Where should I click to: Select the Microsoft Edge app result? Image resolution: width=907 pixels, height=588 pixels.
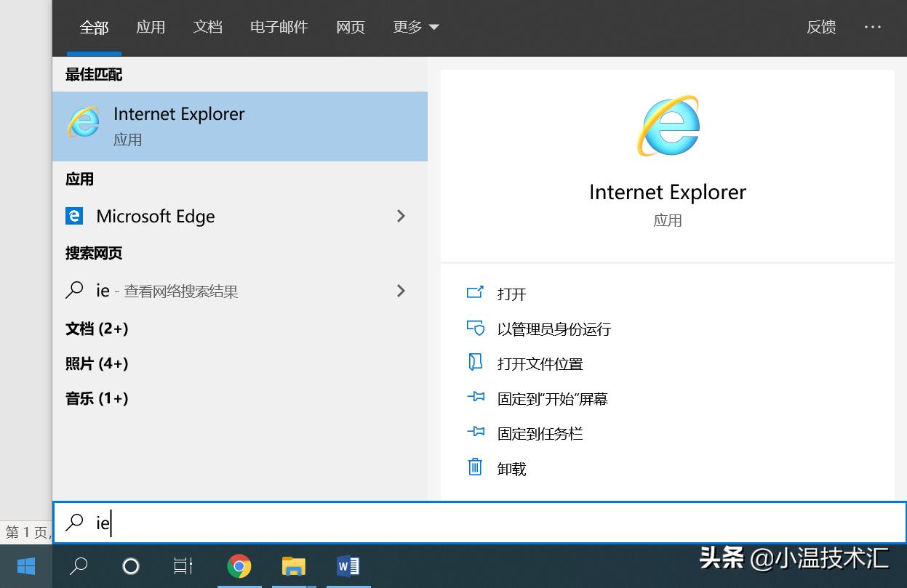point(155,216)
